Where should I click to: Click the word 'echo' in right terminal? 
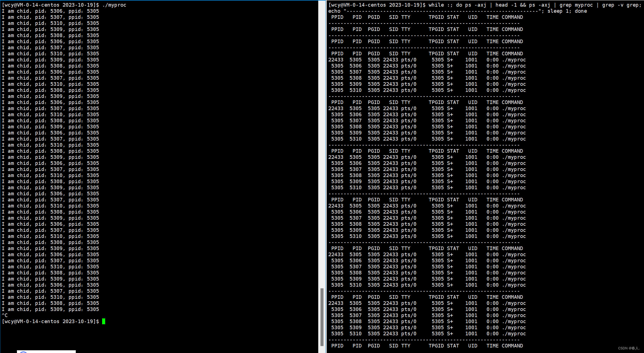334,11
